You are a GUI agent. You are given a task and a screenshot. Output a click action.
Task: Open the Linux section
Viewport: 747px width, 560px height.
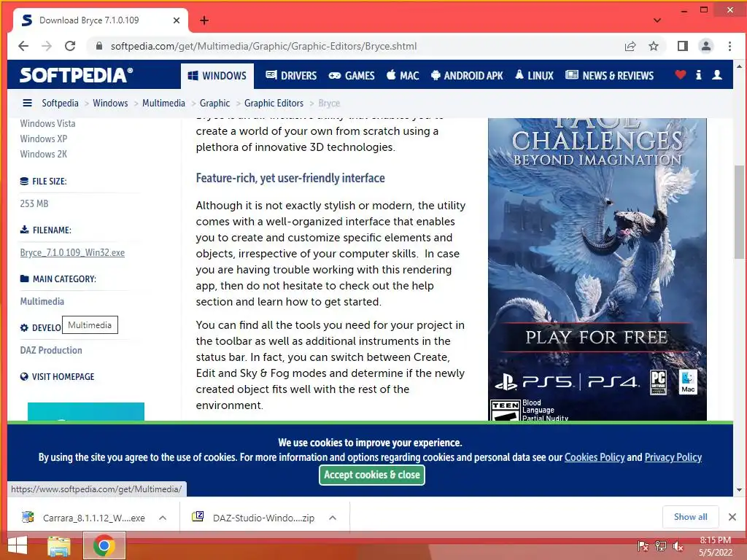point(534,76)
